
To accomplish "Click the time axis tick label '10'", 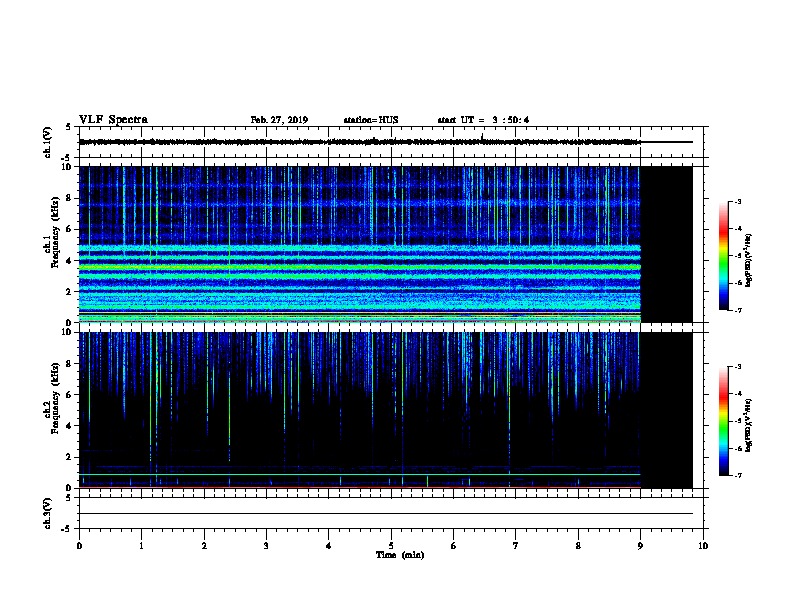I will (703, 545).
